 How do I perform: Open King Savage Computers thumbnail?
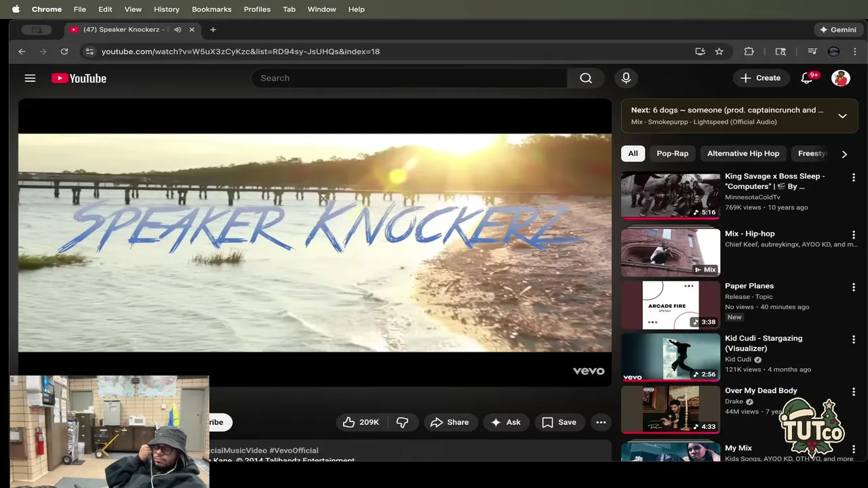point(671,195)
